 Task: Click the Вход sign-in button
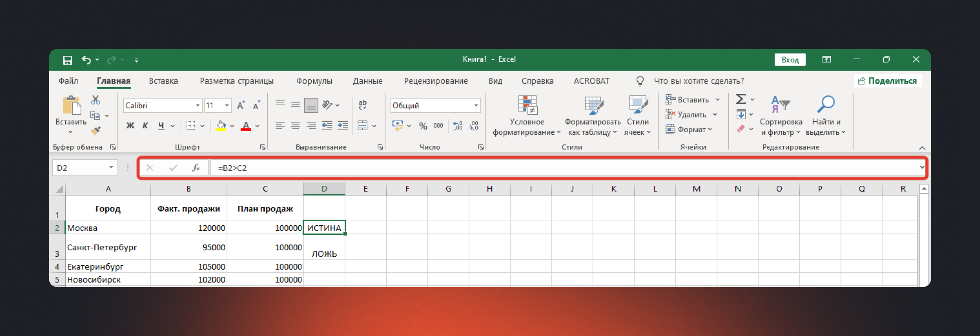tap(790, 60)
